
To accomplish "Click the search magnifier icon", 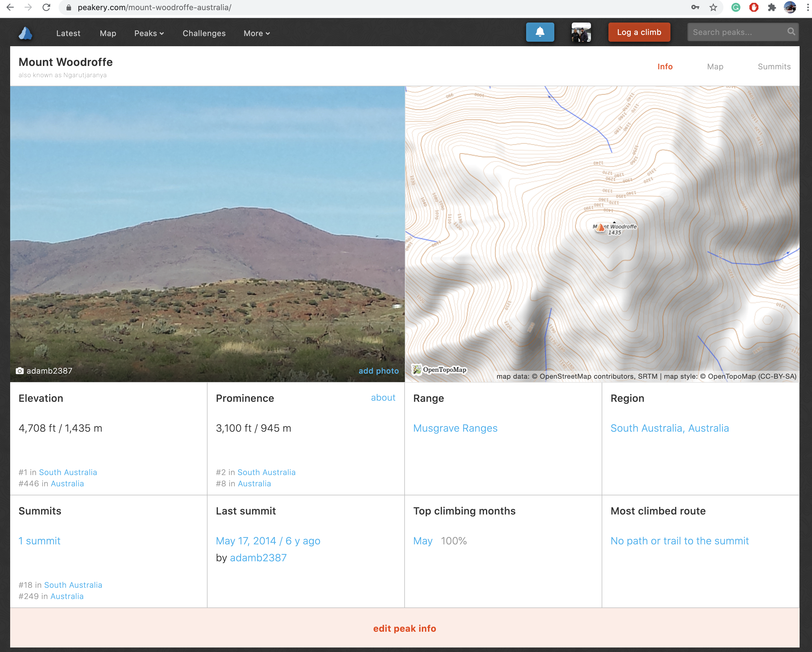I will coord(791,32).
